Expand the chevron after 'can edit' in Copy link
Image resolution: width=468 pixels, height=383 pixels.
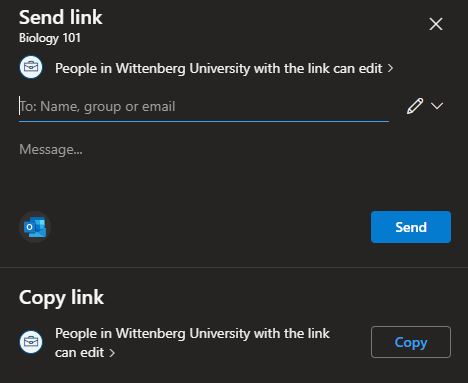[x=112, y=353]
